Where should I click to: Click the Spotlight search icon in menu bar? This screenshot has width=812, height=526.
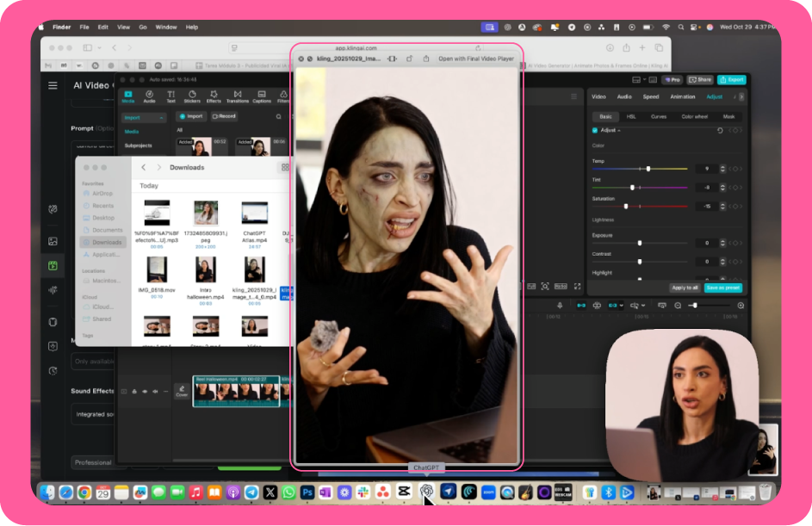(681, 27)
